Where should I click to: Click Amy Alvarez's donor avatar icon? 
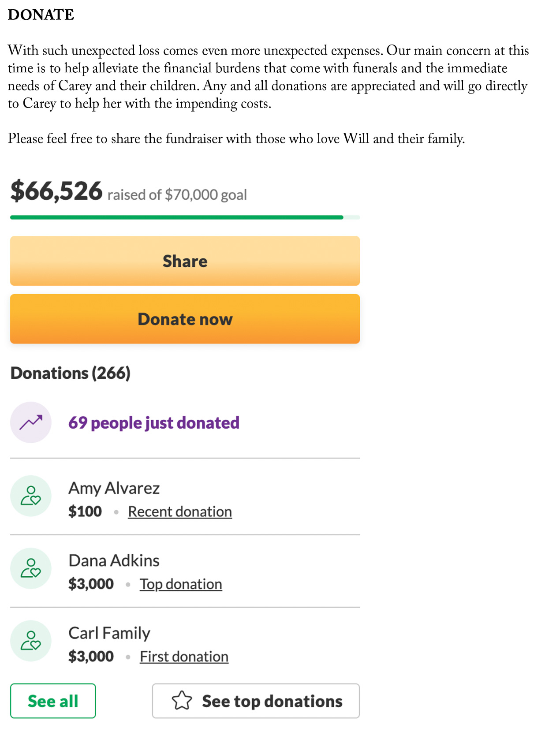31,496
